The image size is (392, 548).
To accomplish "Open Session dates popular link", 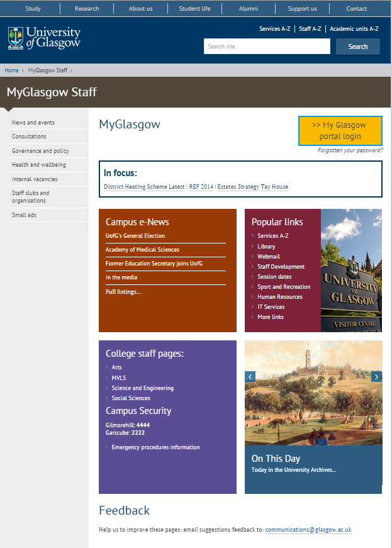I will [274, 277].
